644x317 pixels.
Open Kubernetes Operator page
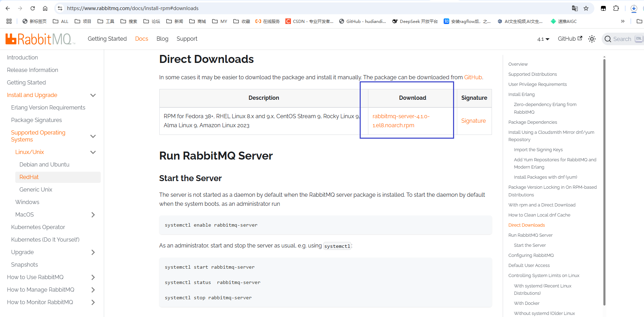pyautogui.click(x=38, y=227)
